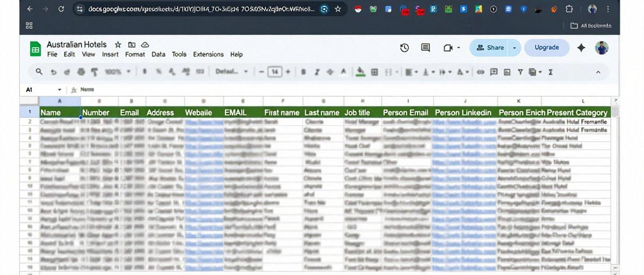
Task: Open the Insert menu
Action: pyautogui.click(x=111, y=54)
